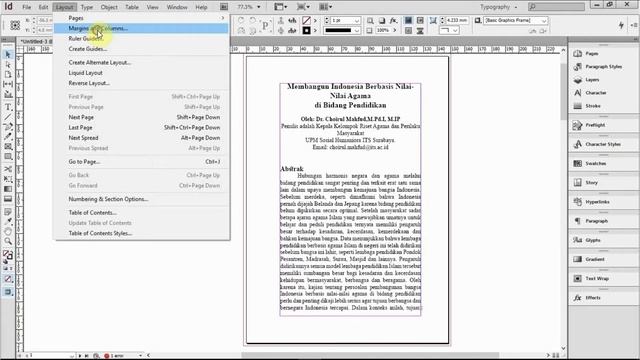The height and width of the screenshot is (360, 640).
Task: Open the Stroke panel
Action: [x=587, y=106]
